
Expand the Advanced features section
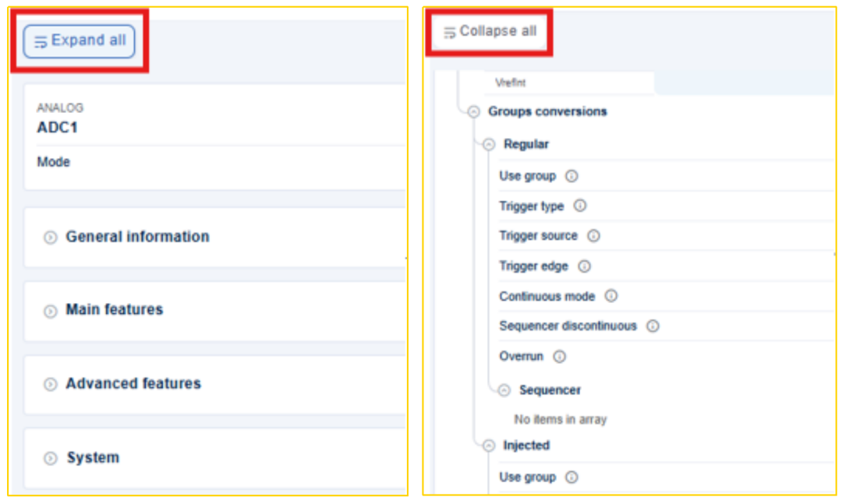point(51,384)
